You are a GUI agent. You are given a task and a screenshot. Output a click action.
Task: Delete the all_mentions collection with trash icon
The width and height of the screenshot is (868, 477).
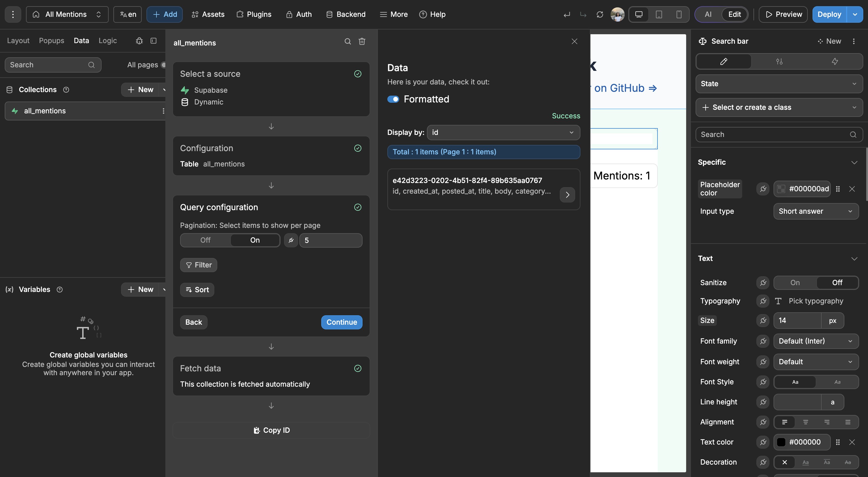coord(362,41)
